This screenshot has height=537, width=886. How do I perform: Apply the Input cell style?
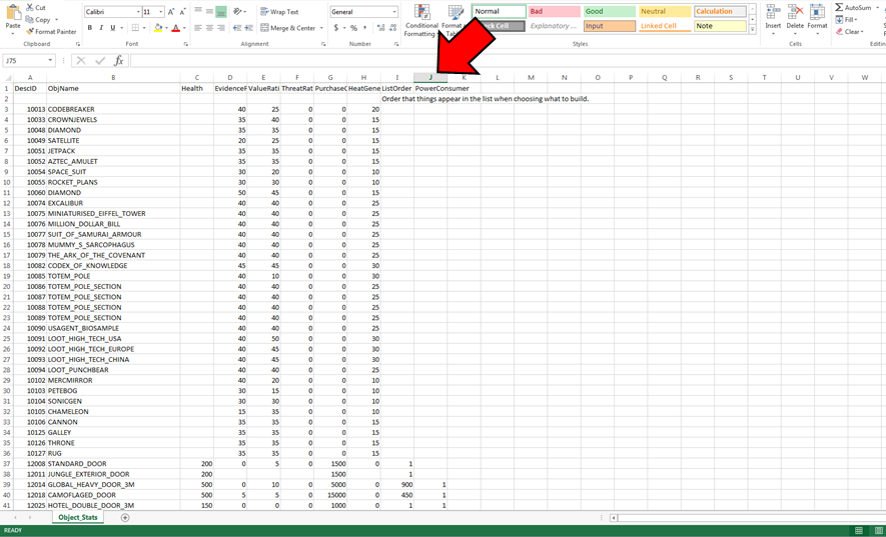(610, 26)
